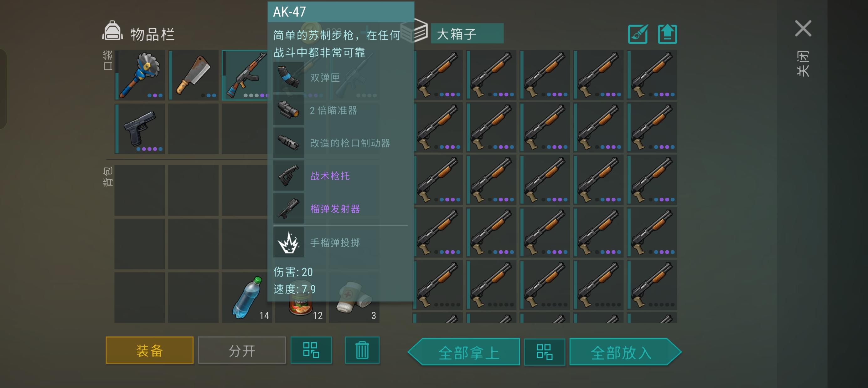Click the rename chest pencil icon

(638, 34)
